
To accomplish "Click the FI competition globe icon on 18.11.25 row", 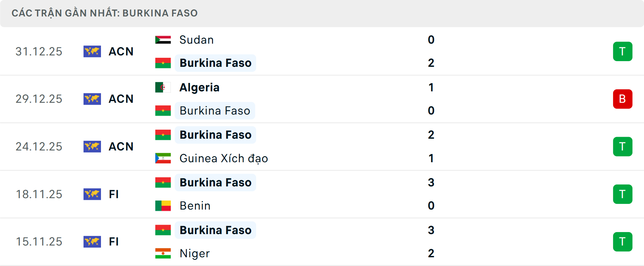I will coord(92,194).
